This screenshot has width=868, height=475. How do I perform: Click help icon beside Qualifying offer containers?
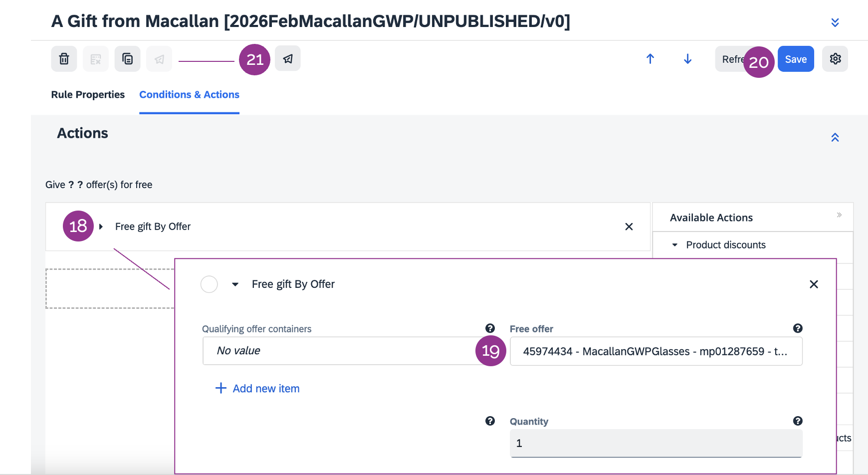[490, 328]
